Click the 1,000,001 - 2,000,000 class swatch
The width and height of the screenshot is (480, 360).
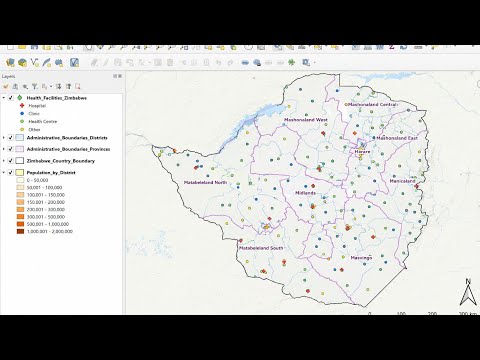click(20, 231)
